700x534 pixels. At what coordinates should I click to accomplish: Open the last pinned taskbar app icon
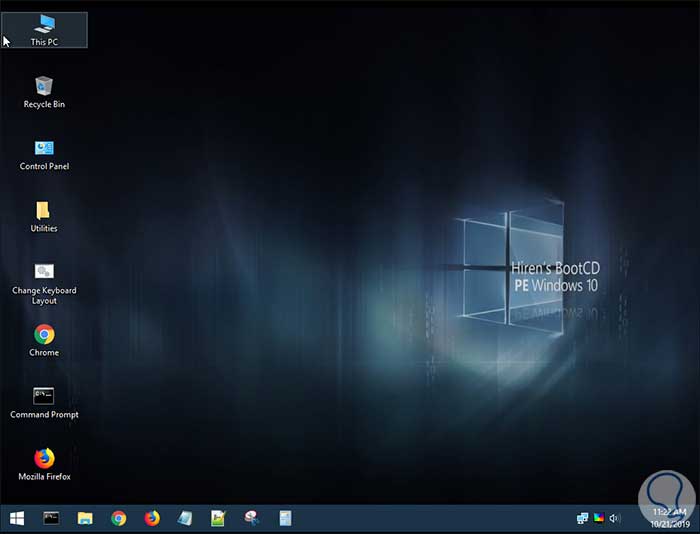[x=285, y=518]
